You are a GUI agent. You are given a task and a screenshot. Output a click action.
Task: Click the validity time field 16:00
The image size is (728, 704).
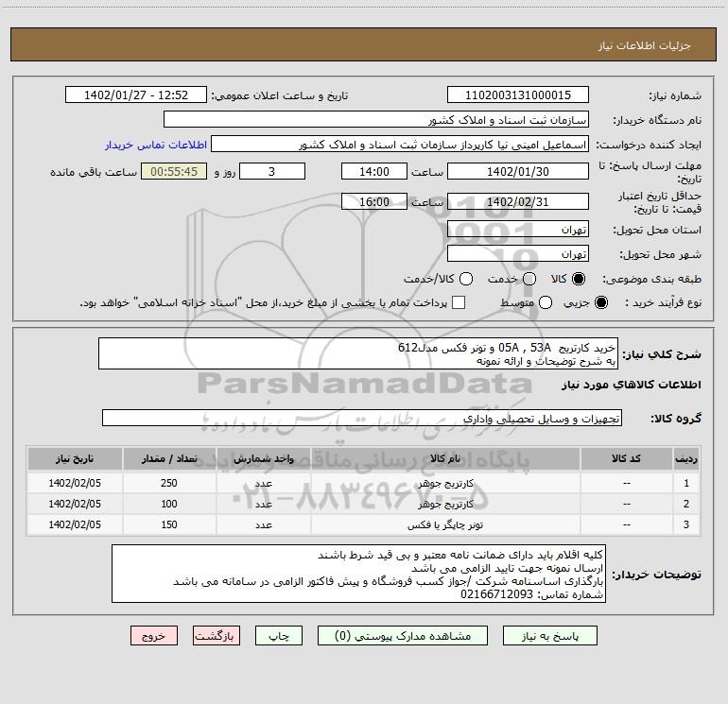pyautogui.click(x=374, y=201)
